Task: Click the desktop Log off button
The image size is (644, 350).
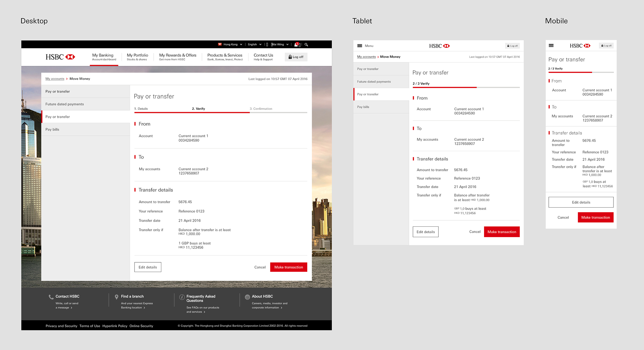Action: (296, 57)
